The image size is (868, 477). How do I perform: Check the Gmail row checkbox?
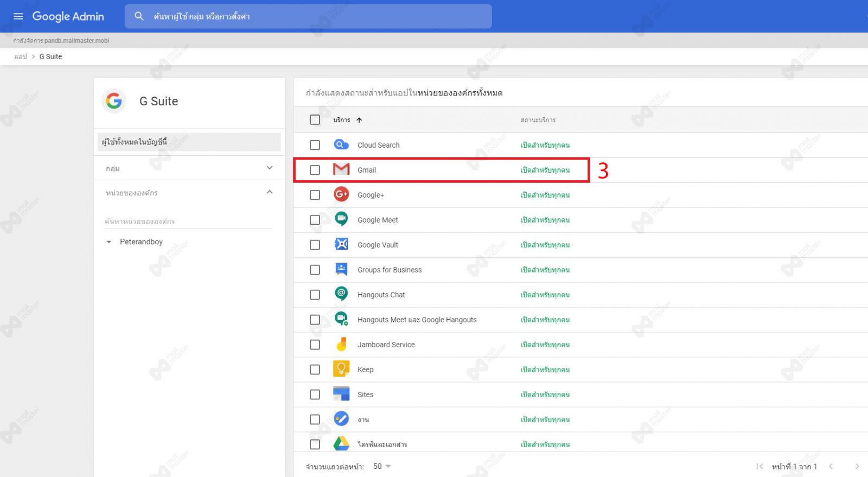pos(315,170)
